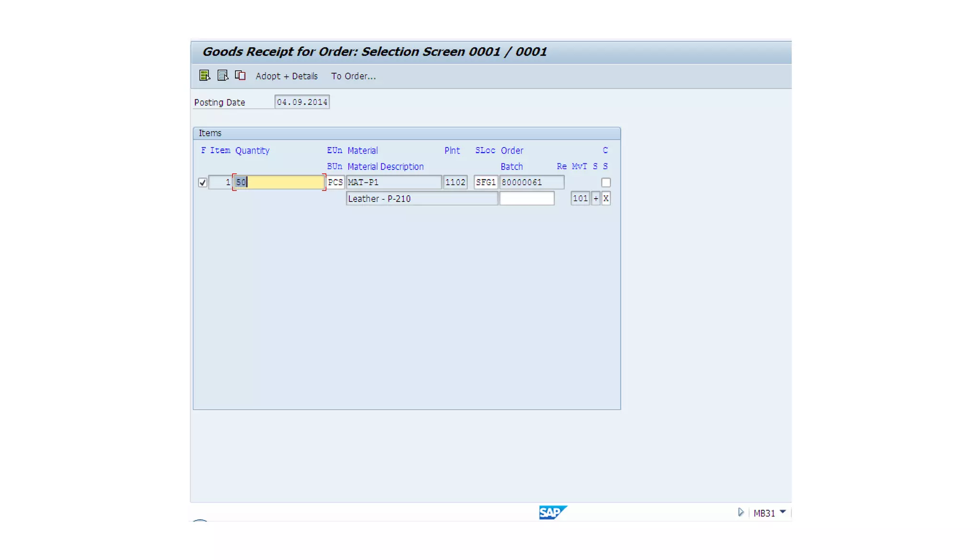Click the green Adopt items toolbar icon
The width and height of the screenshot is (980, 560).
204,76
